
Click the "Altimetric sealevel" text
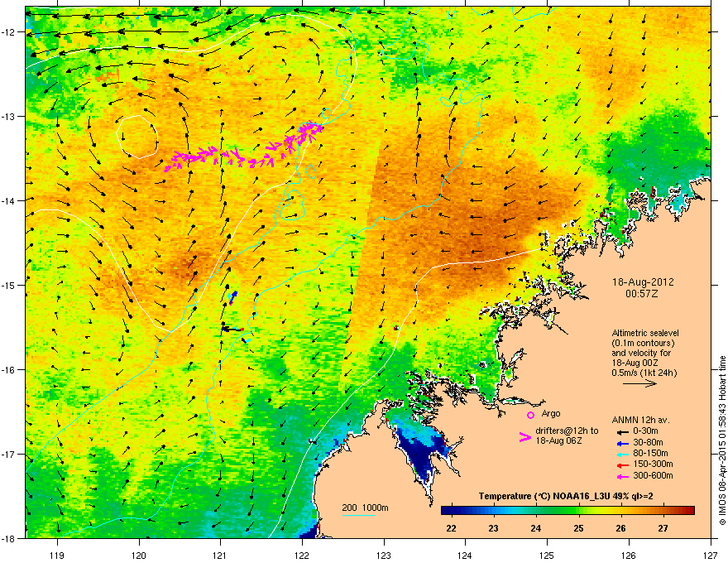[645, 333]
